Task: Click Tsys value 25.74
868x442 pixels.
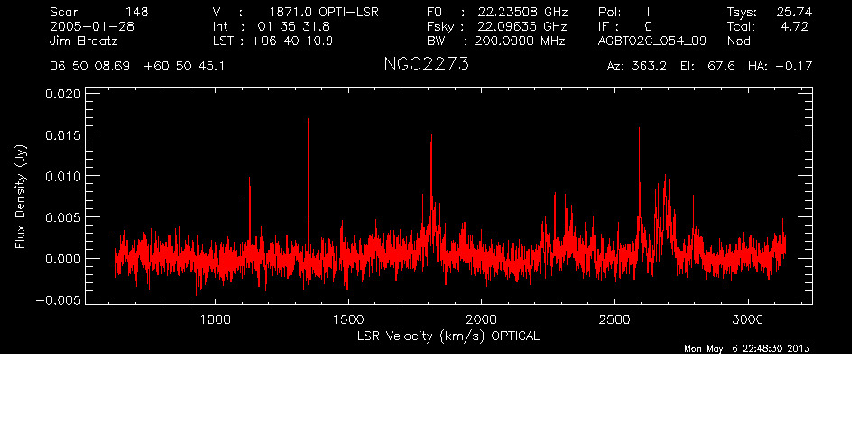Action: click(x=794, y=12)
